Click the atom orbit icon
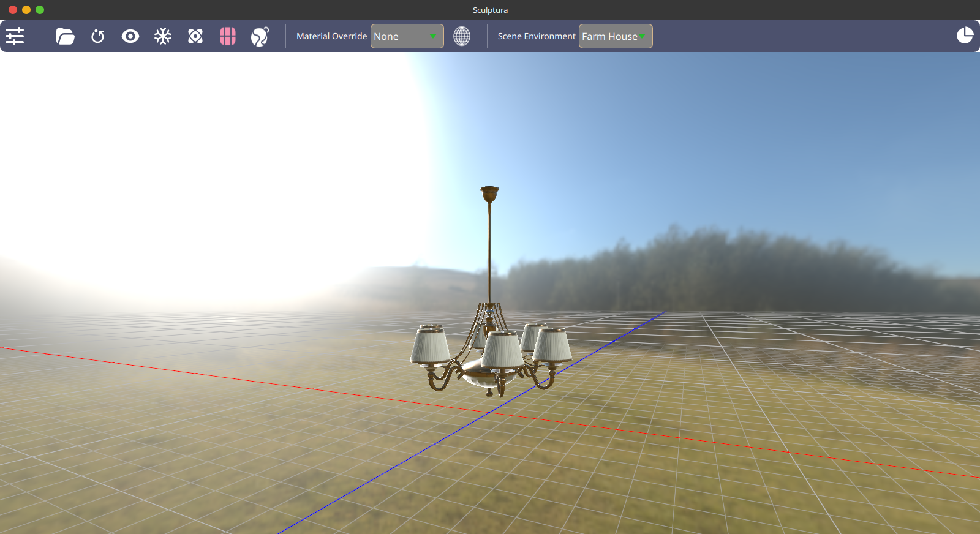This screenshot has width=980, height=534. click(195, 36)
